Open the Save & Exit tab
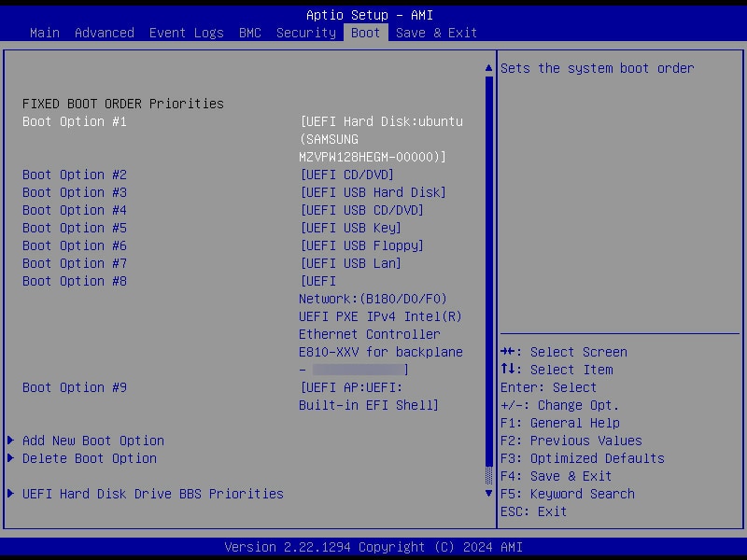 (x=436, y=33)
